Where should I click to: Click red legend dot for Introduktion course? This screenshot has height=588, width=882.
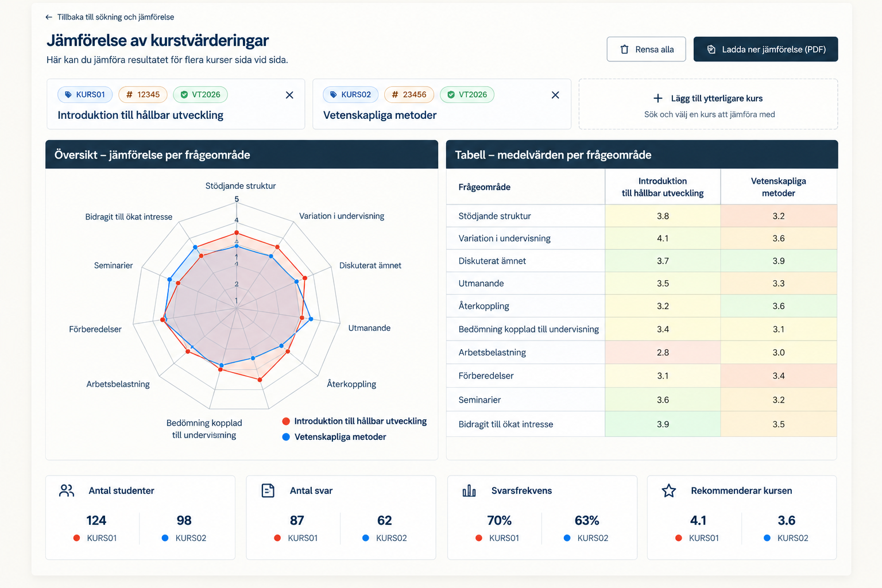point(286,421)
